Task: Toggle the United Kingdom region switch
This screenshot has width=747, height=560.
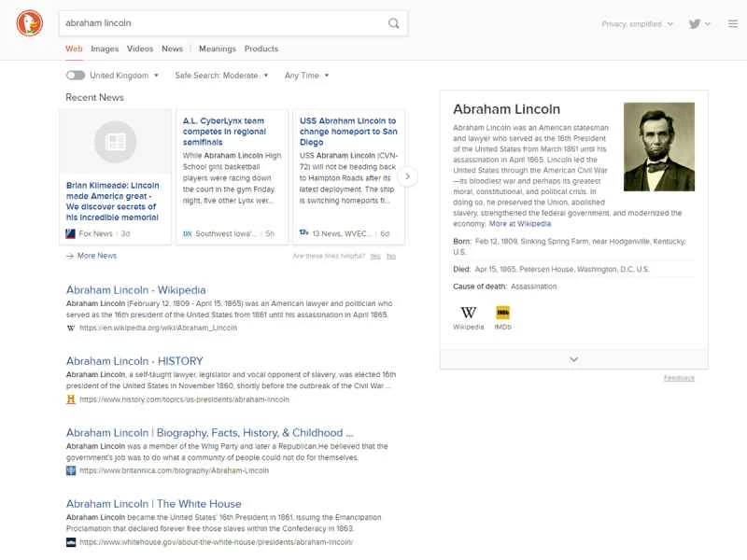Action: tap(75, 76)
